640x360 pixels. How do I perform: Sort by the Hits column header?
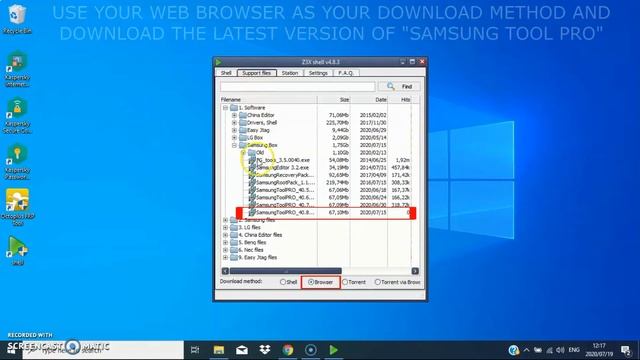tap(400, 100)
